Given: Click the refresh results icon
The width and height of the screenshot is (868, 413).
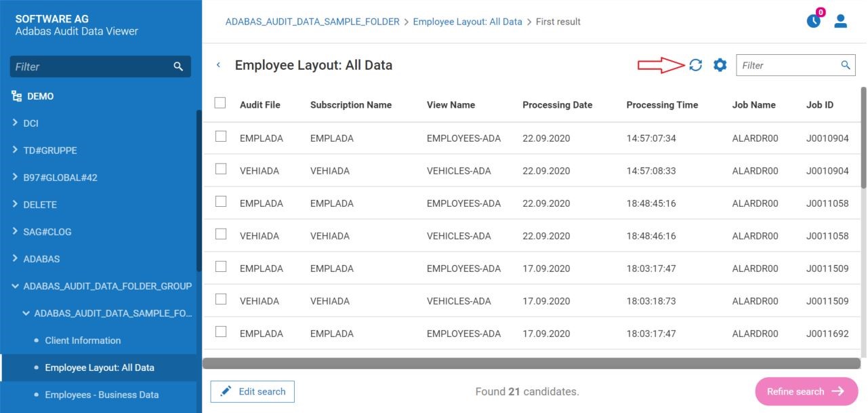Looking at the screenshot, I should [695, 65].
